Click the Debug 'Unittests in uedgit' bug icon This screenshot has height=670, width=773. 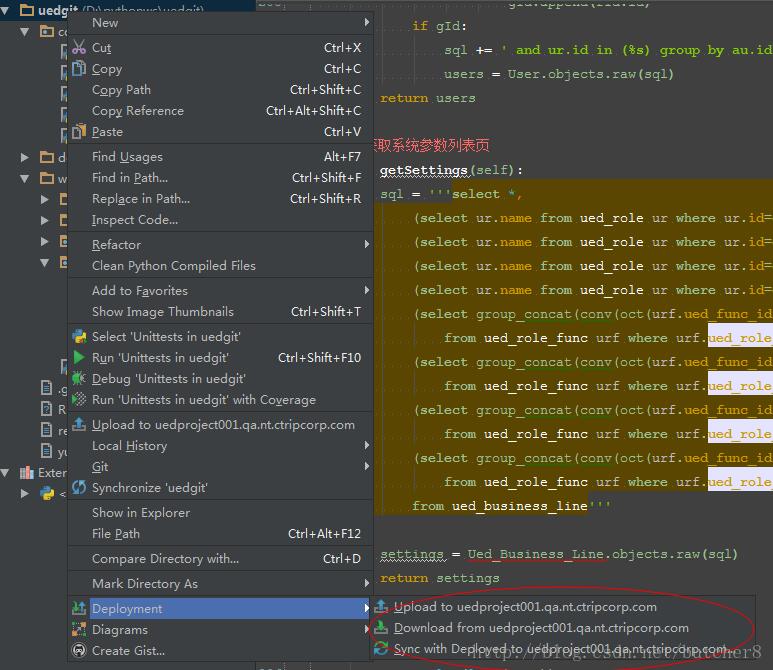pos(79,379)
